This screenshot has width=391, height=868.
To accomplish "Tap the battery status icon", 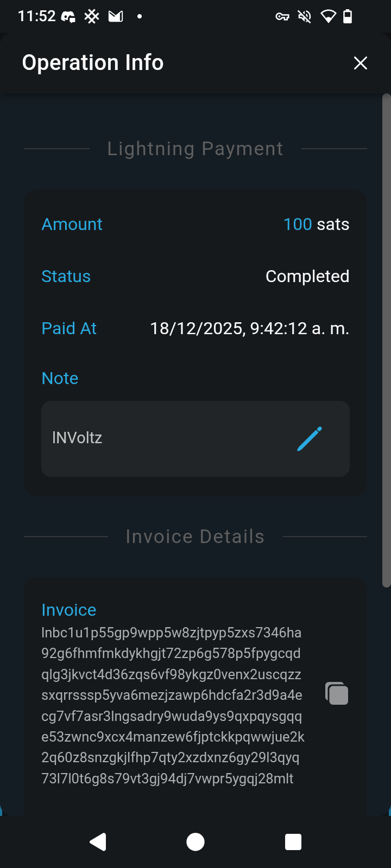I will tap(348, 17).
